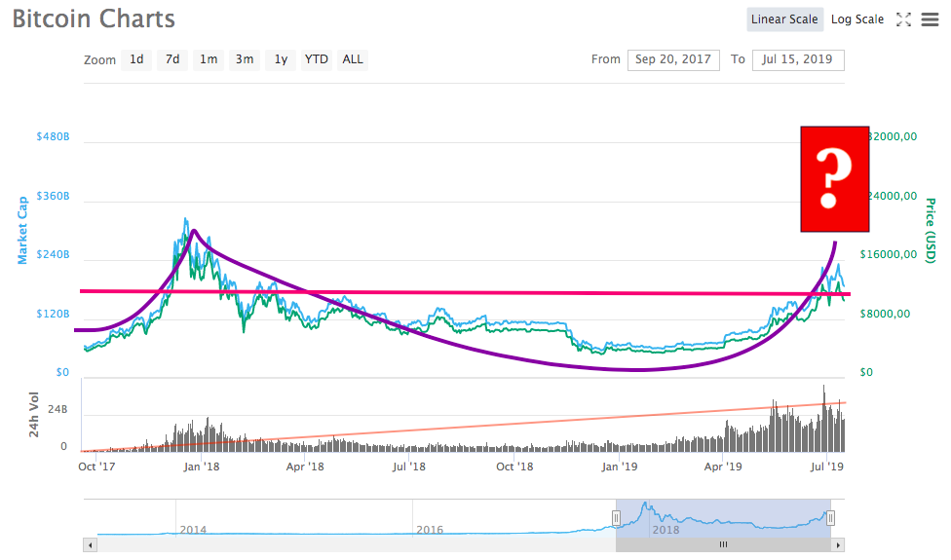
Task: Set zoom to 1d
Action: [136, 59]
